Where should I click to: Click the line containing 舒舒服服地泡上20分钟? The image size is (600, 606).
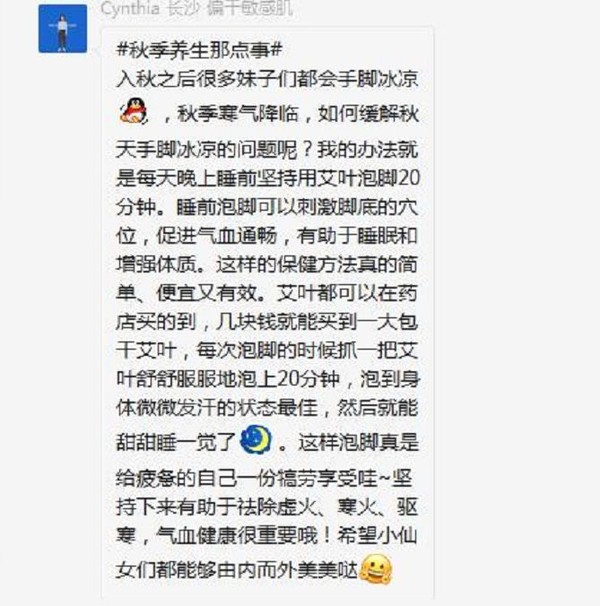click(268, 380)
